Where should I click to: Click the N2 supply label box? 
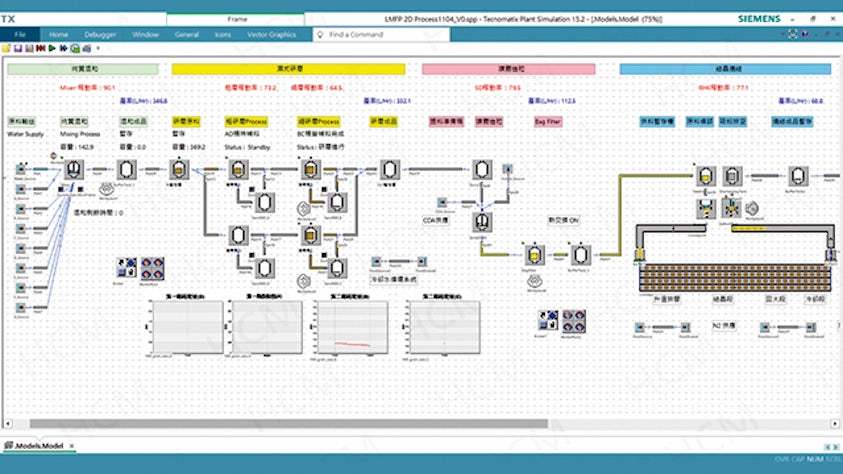(724, 326)
